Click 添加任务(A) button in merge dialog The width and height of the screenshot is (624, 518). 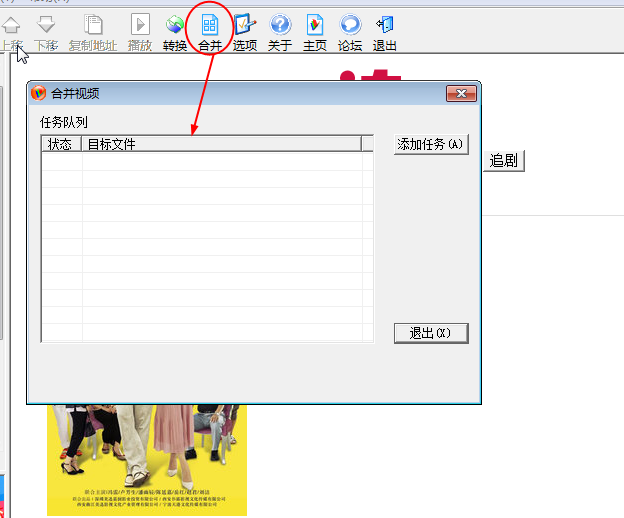pyautogui.click(x=431, y=144)
